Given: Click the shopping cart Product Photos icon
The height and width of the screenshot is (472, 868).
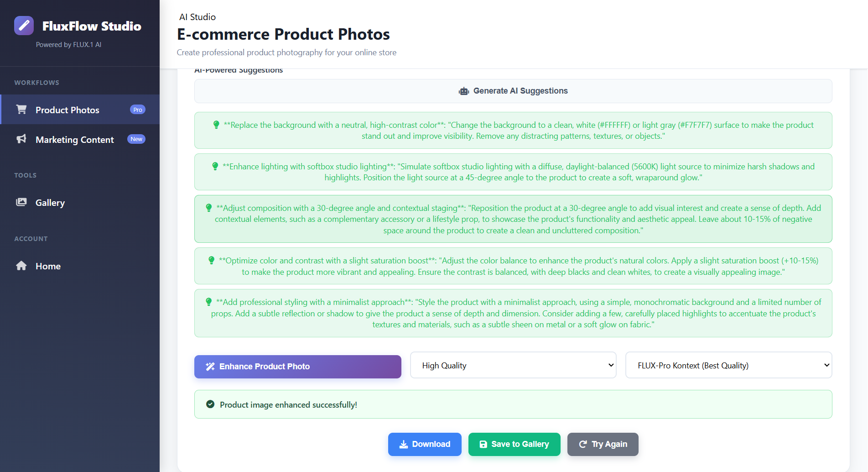Looking at the screenshot, I should tap(21, 110).
